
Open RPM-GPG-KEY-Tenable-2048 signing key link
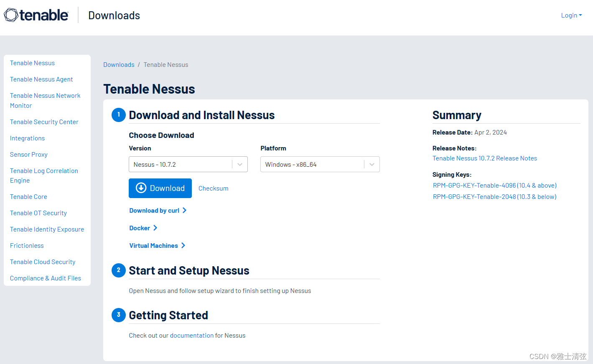tap(495, 197)
